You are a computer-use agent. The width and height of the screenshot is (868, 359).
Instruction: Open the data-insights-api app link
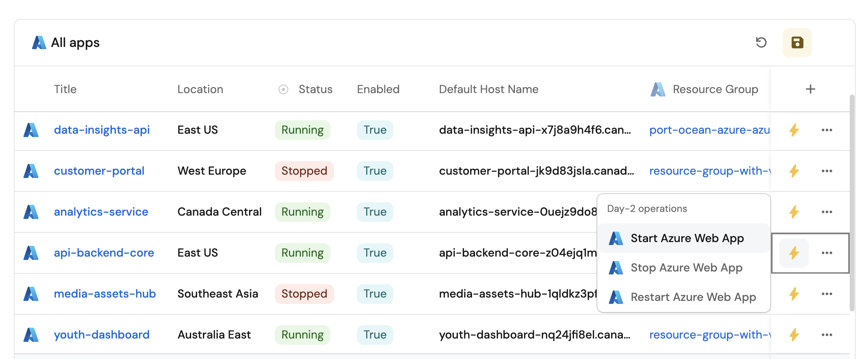coord(102,130)
